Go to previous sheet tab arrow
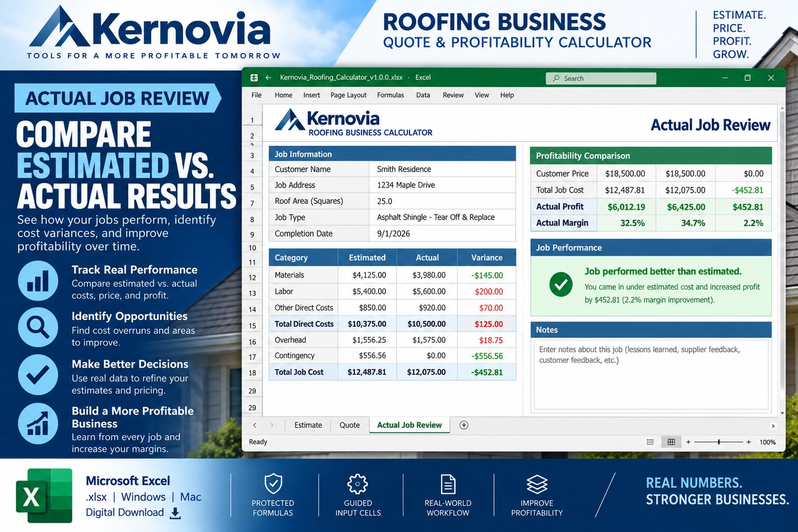 click(x=255, y=425)
